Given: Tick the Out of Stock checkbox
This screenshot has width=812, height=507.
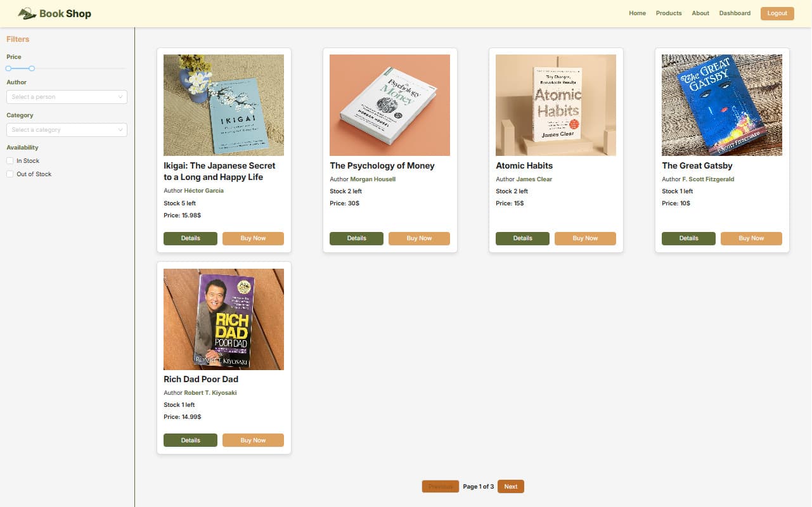Looking at the screenshot, I should [10, 174].
